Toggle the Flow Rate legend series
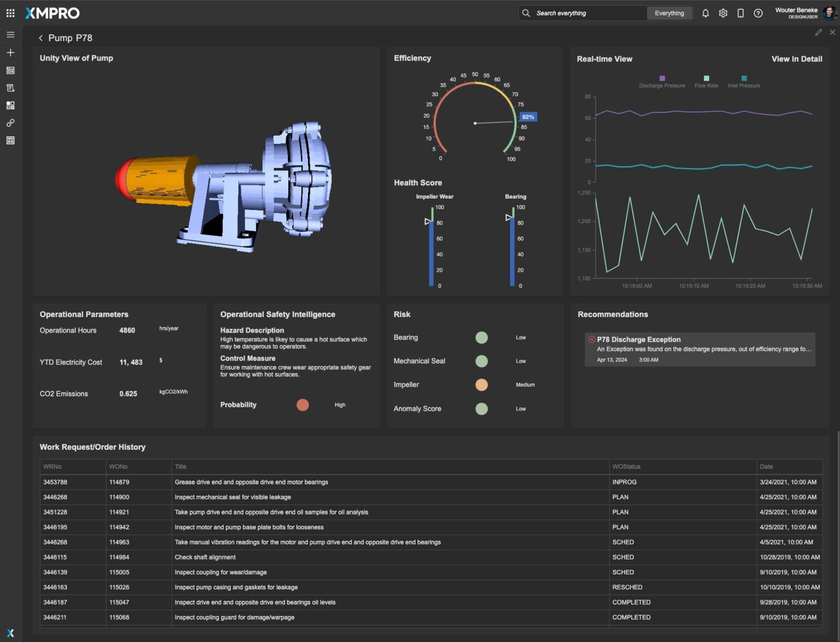This screenshot has height=642, width=840. click(x=706, y=82)
